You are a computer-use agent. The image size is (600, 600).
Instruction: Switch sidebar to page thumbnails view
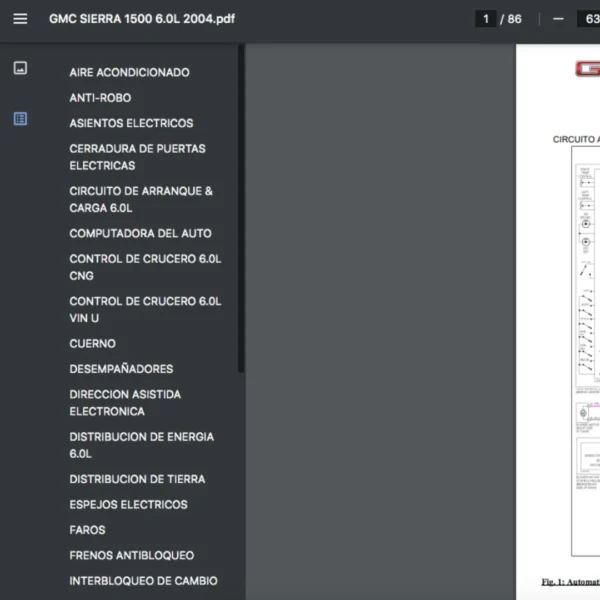(x=20, y=68)
